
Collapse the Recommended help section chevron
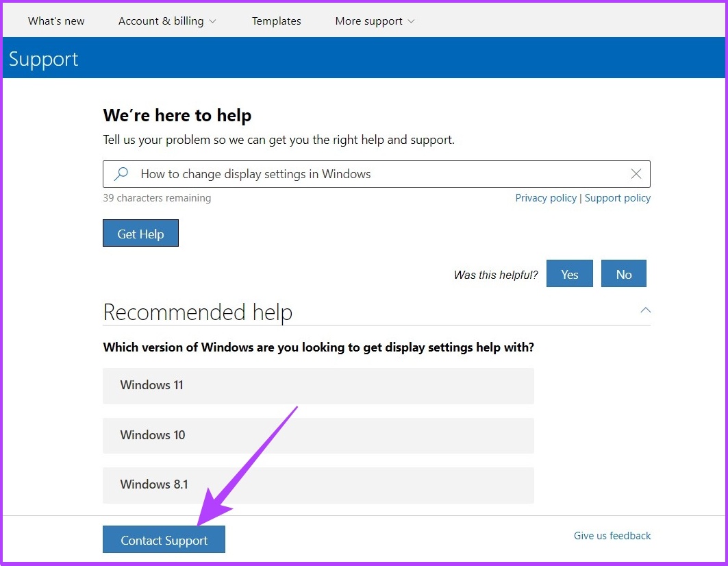pos(645,310)
